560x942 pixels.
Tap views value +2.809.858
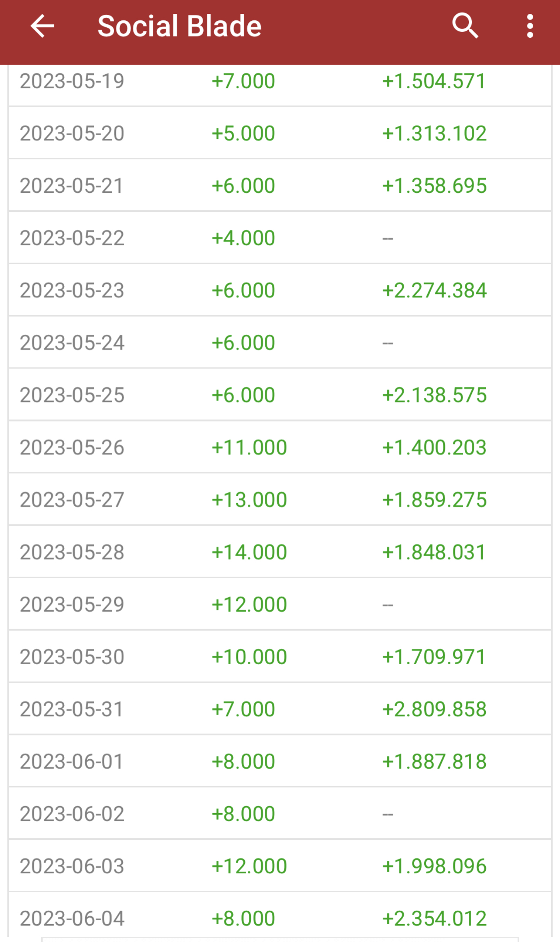[434, 709]
